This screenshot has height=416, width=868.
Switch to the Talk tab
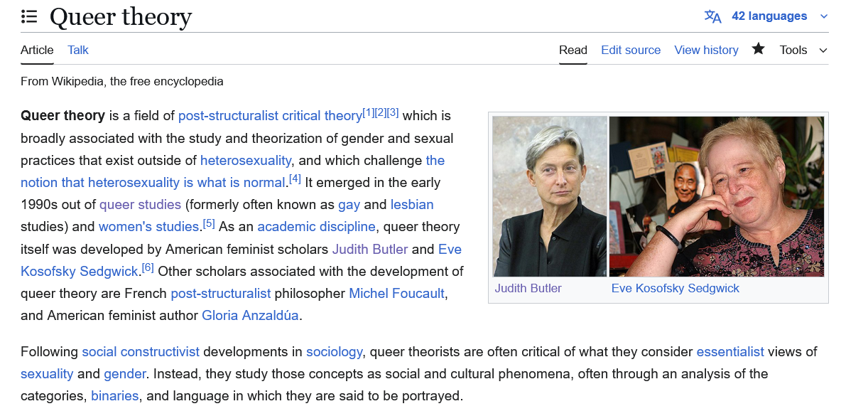pyautogui.click(x=78, y=50)
